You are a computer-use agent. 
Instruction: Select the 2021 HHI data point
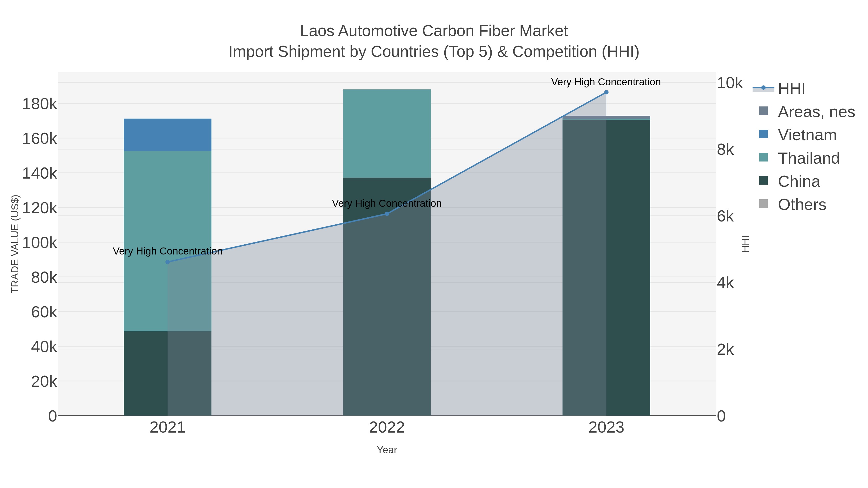coord(168,262)
